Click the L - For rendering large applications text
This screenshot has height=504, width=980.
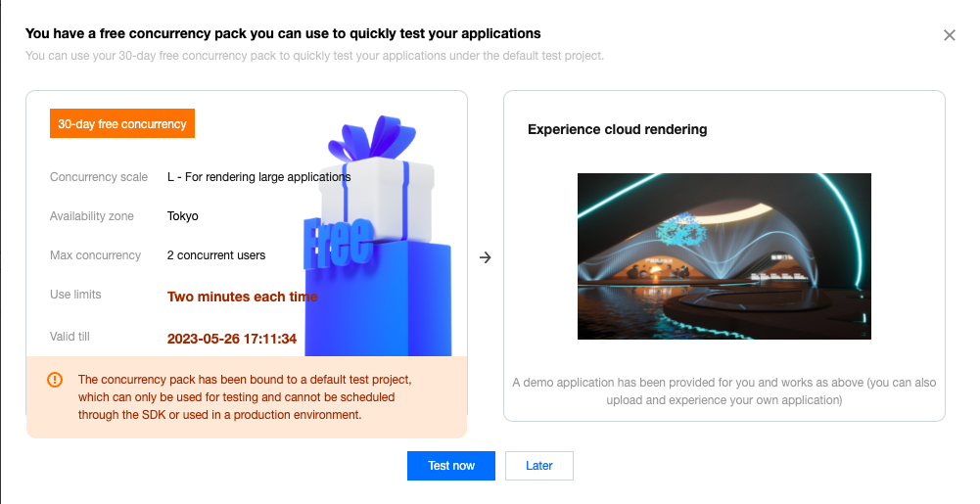pyautogui.click(x=258, y=177)
